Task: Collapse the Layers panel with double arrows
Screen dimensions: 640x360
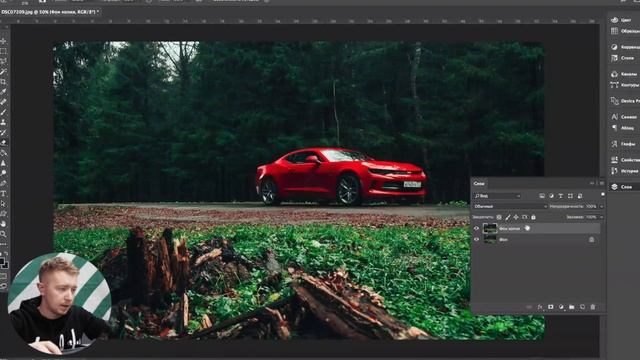Action: pos(592,183)
